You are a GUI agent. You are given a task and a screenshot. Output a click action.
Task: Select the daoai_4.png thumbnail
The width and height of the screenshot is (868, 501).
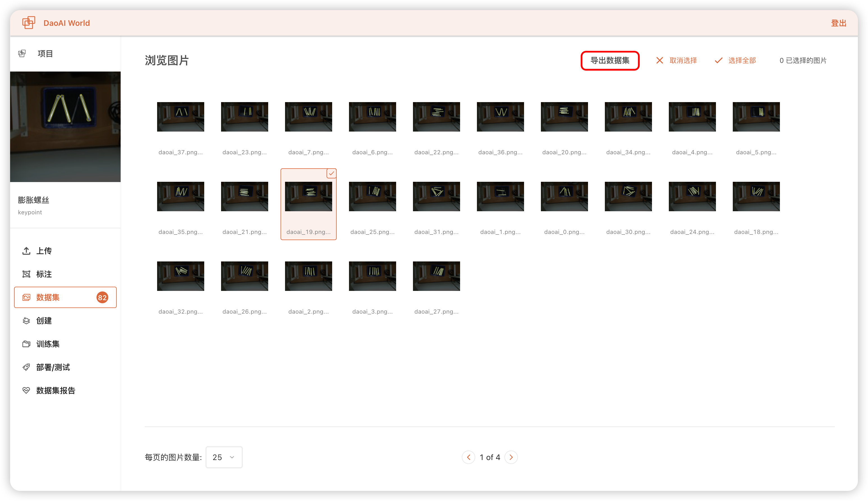[x=693, y=117]
